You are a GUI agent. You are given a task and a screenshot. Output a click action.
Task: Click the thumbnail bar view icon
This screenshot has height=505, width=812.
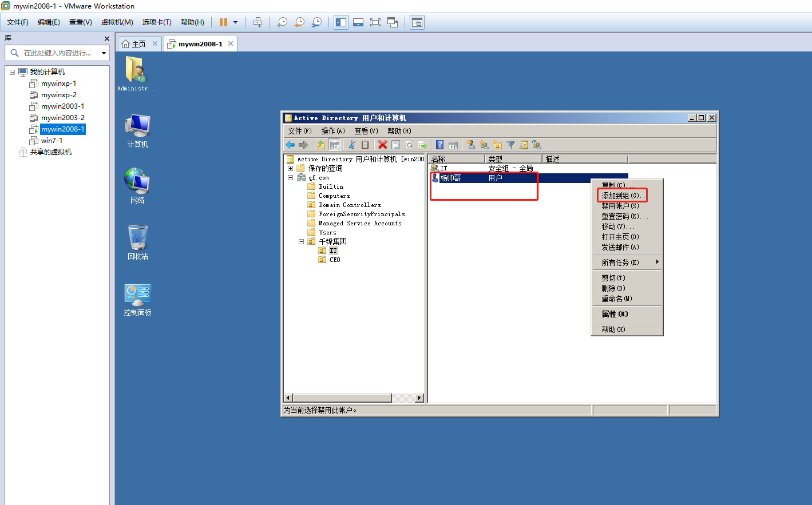tap(358, 22)
